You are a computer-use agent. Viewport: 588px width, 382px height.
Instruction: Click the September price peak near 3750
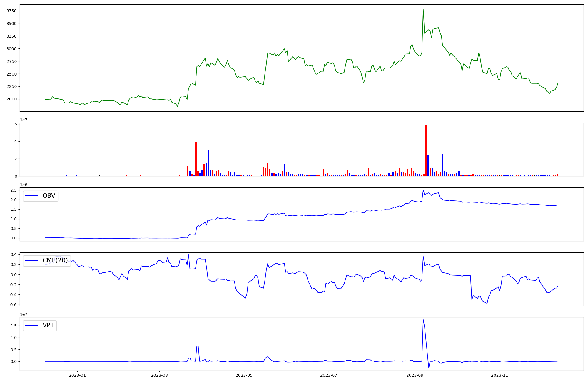point(423,9)
